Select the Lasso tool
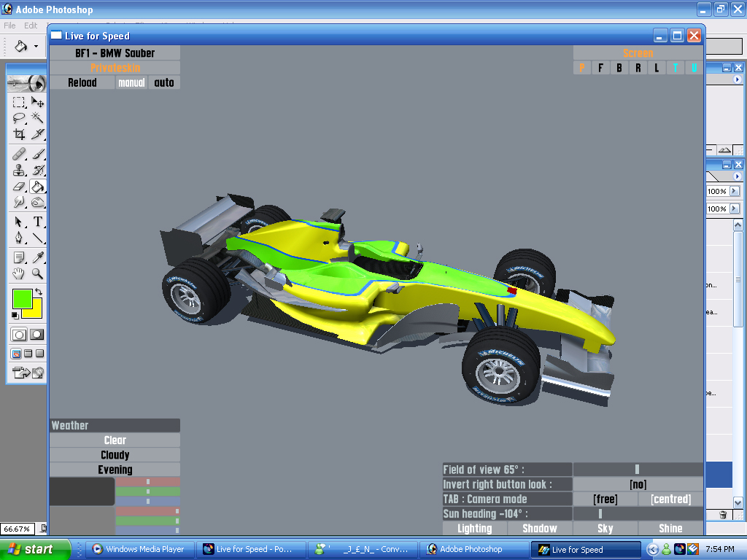747x560 pixels. click(18, 118)
